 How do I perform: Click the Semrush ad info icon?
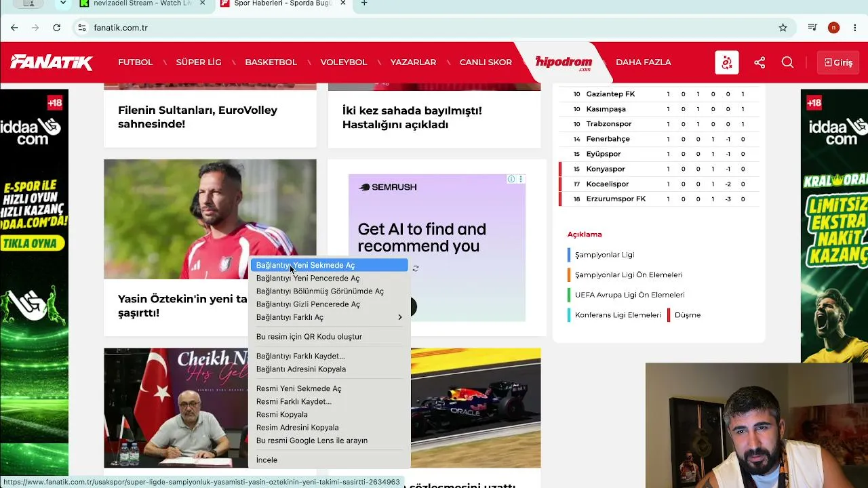(511, 179)
